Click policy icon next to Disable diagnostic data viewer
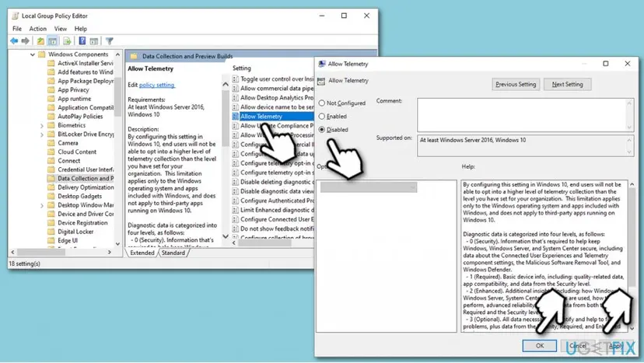The width and height of the screenshot is (644, 363). pyautogui.click(x=236, y=191)
